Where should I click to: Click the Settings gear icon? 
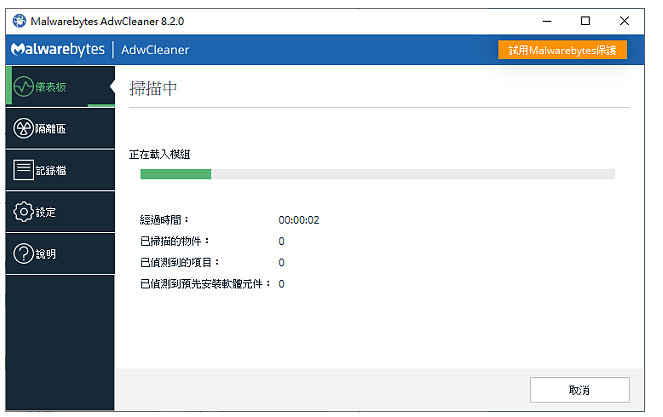24,212
